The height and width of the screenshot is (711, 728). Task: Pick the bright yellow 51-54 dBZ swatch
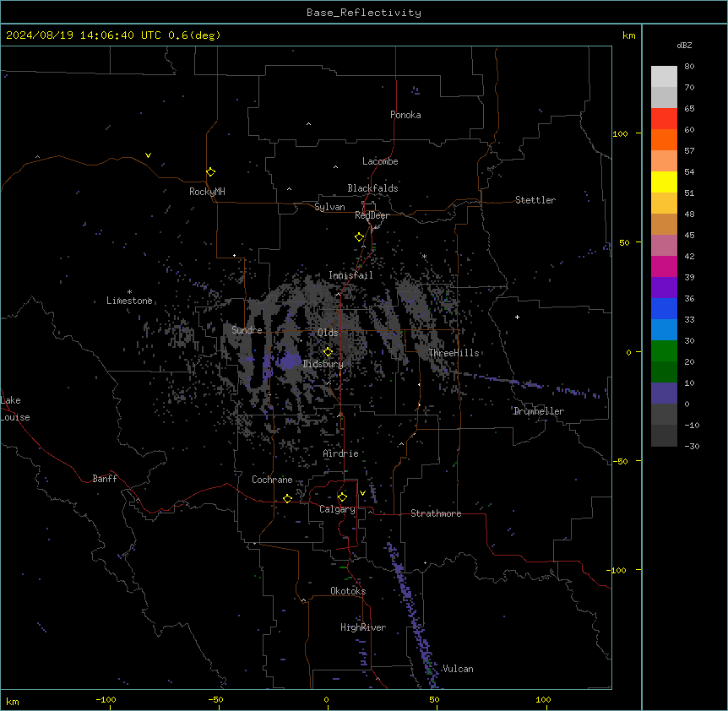coord(664,182)
